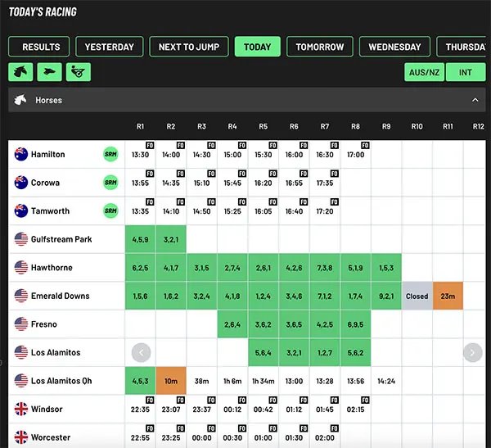Open the Next To Jump tab
The height and width of the screenshot is (448, 491).
(189, 47)
